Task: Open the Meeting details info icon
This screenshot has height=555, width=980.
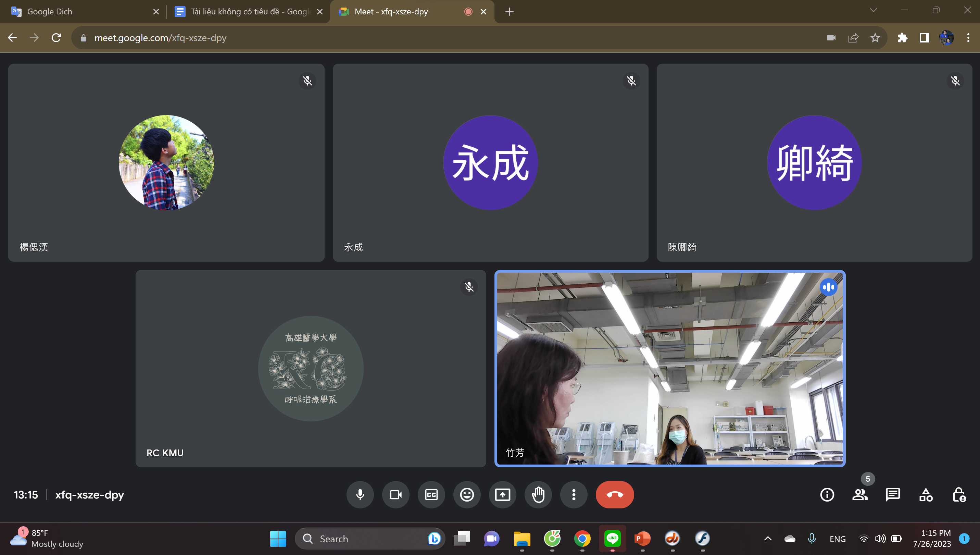Action: pyautogui.click(x=827, y=495)
